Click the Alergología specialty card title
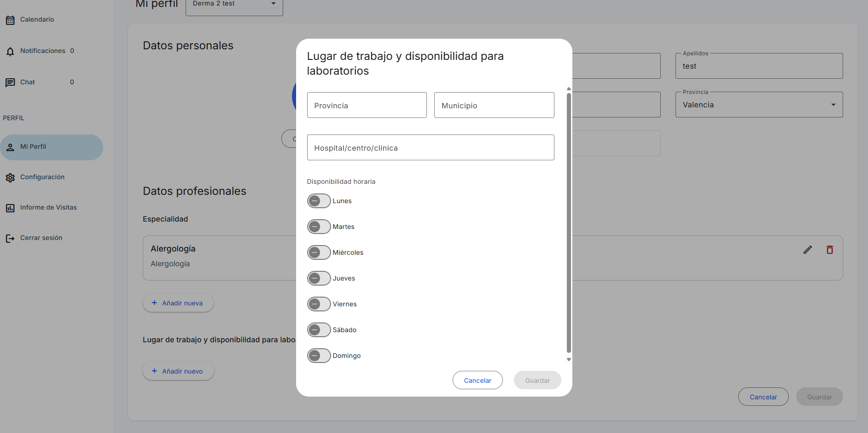868x433 pixels. pos(173,249)
